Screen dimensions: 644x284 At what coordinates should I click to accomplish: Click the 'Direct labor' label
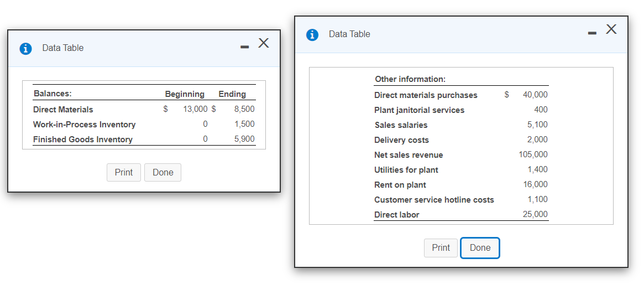coord(397,215)
